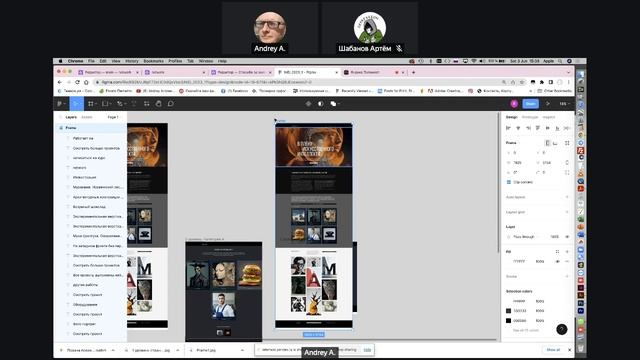Image resolution: width=640 pixels, height=360 pixels.
Task: Click the user avatar in Figma toolbar
Action: (514, 104)
